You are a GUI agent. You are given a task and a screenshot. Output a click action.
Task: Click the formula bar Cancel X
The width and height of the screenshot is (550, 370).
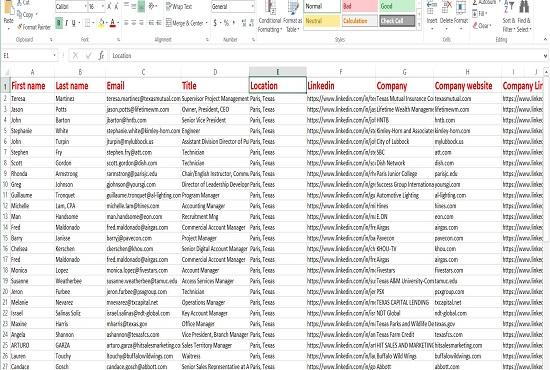(75, 55)
